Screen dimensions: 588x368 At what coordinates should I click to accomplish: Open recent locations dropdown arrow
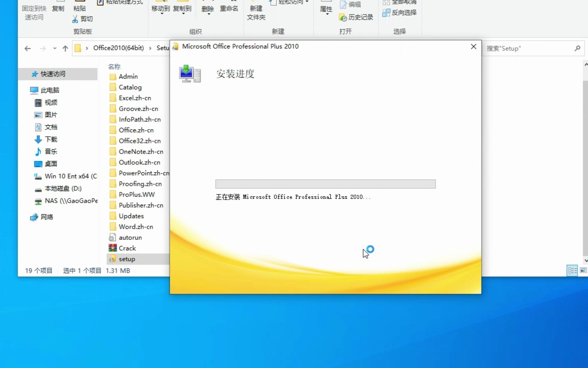pos(54,48)
